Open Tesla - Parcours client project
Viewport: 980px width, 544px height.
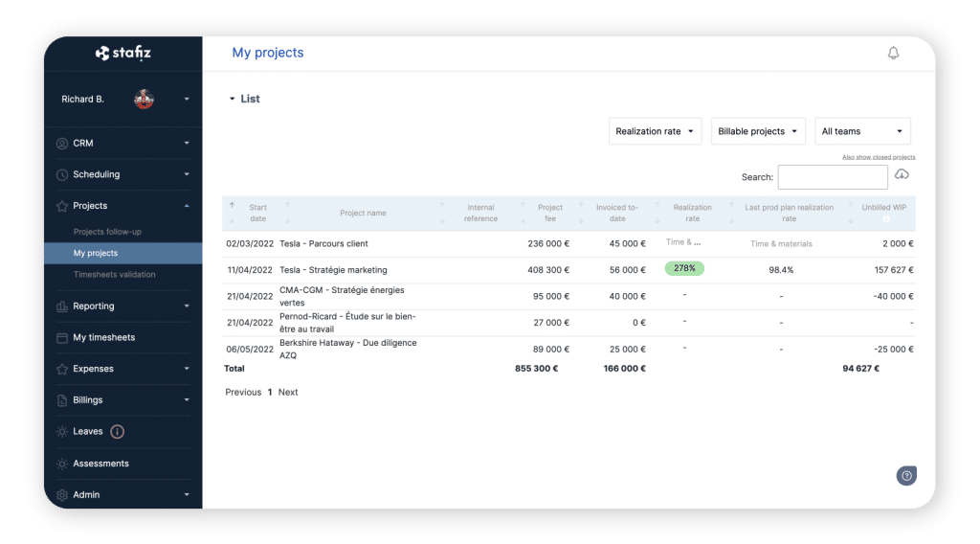point(323,244)
